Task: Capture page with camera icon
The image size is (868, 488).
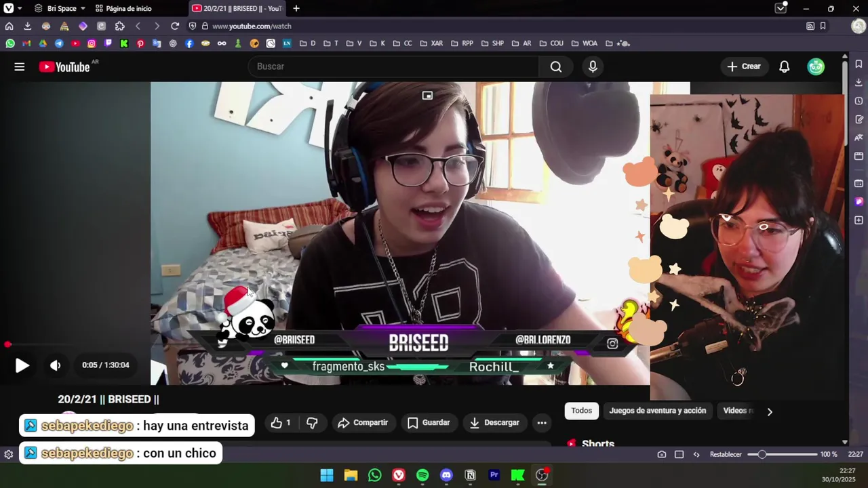Action: click(662, 455)
